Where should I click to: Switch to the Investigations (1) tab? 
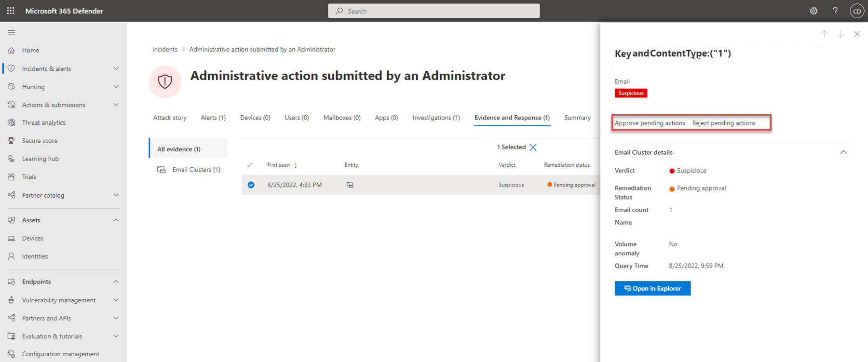[436, 118]
